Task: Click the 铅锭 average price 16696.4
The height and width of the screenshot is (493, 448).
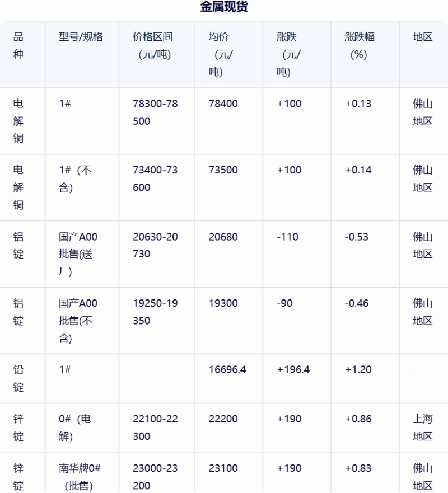Action: click(x=227, y=369)
